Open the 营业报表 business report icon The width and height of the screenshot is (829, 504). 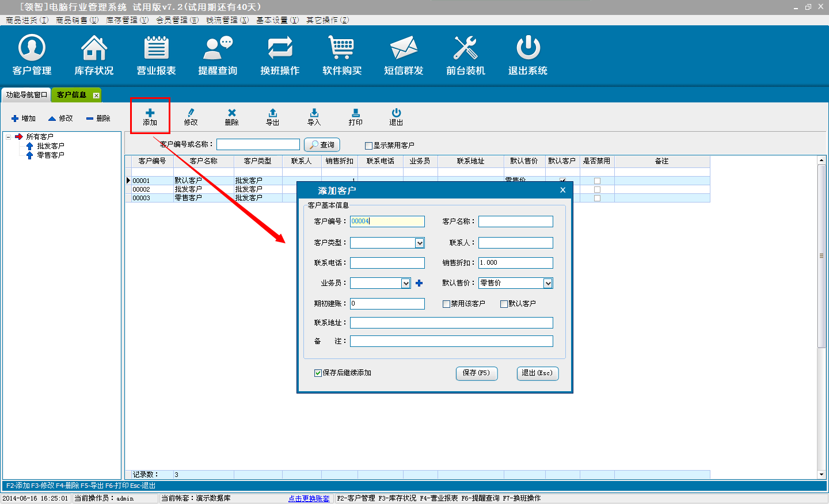coord(156,48)
